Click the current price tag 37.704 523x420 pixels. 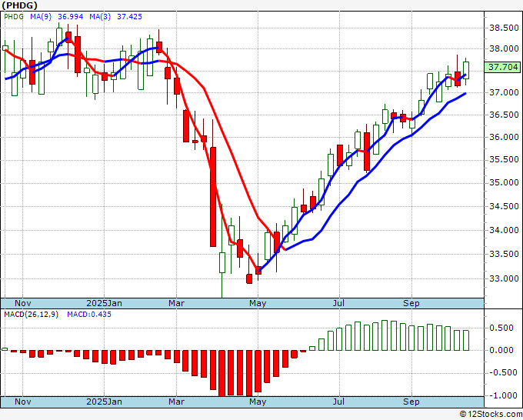pyautogui.click(x=503, y=67)
